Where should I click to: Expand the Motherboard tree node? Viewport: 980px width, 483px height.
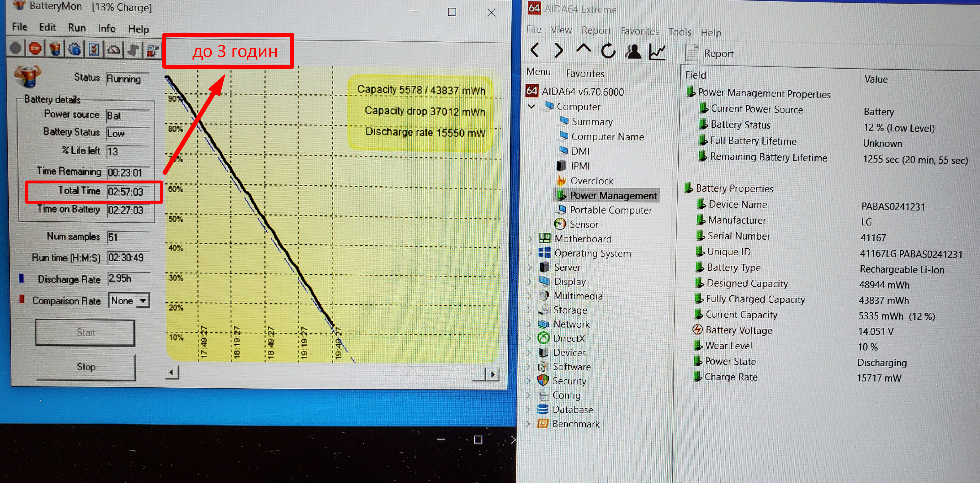tap(530, 239)
